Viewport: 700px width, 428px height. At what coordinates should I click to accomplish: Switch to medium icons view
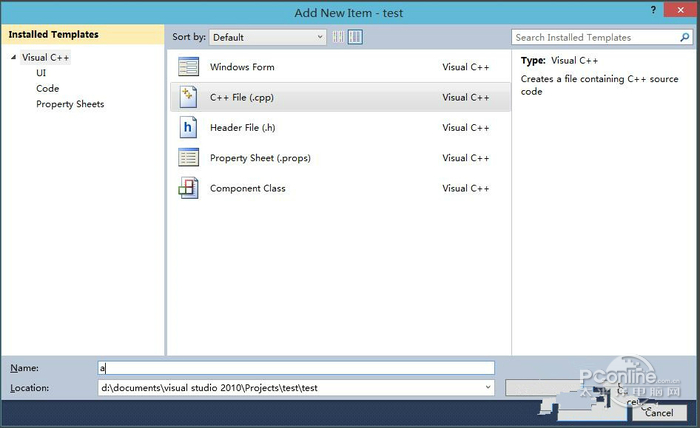coord(355,37)
